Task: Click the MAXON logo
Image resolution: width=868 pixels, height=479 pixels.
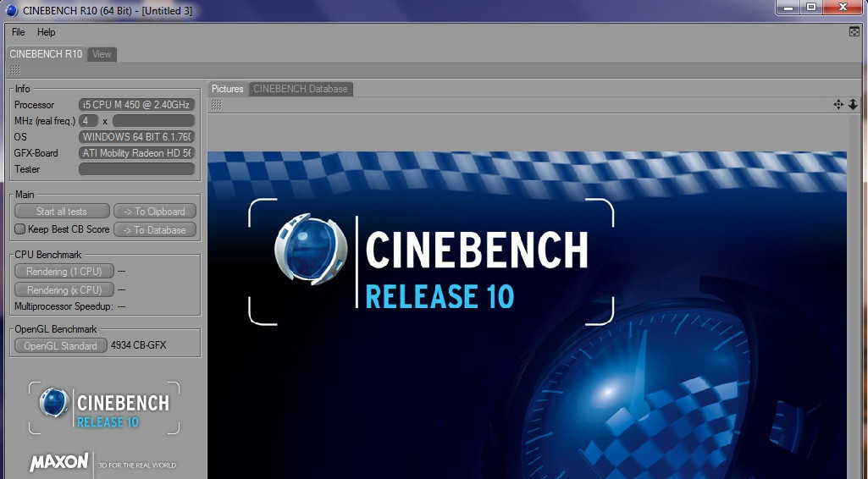Action: (59, 461)
